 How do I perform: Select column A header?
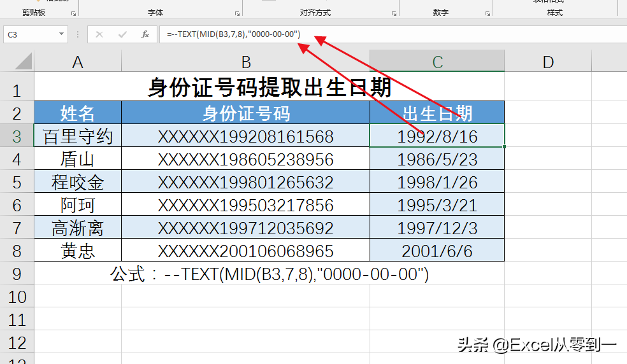click(x=78, y=62)
